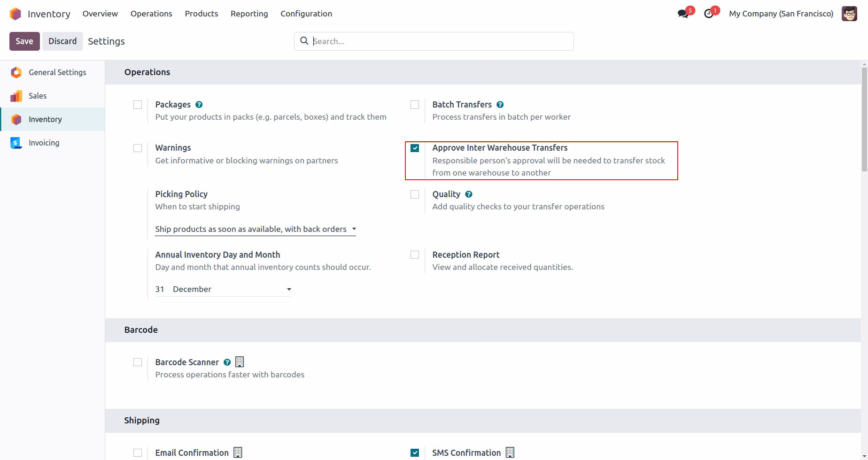
Task: Open the Configuration menu
Action: [x=306, y=14]
